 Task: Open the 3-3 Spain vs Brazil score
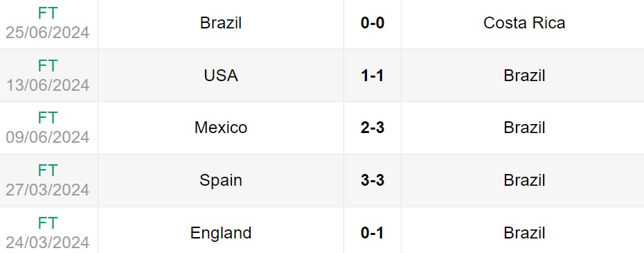tap(373, 180)
